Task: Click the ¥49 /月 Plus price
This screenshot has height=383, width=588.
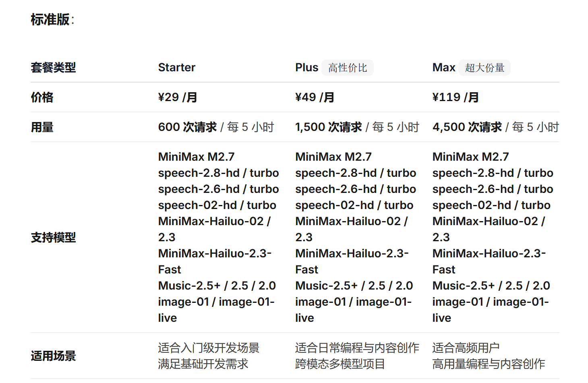Action: [315, 97]
